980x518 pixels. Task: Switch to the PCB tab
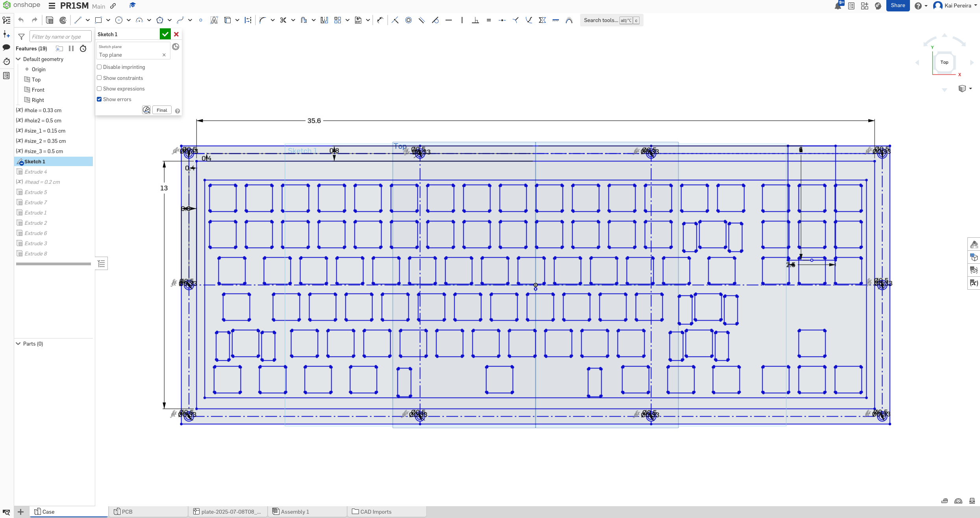point(127,511)
